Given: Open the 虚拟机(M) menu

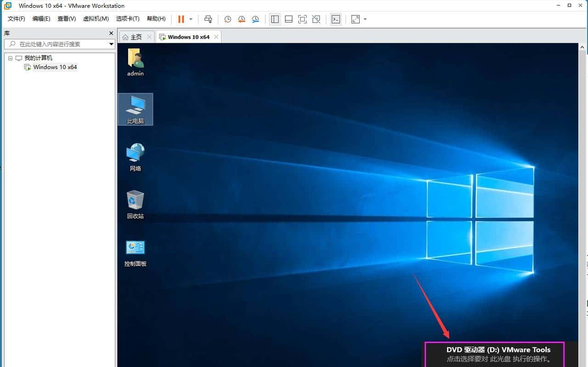Looking at the screenshot, I should (x=96, y=19).
